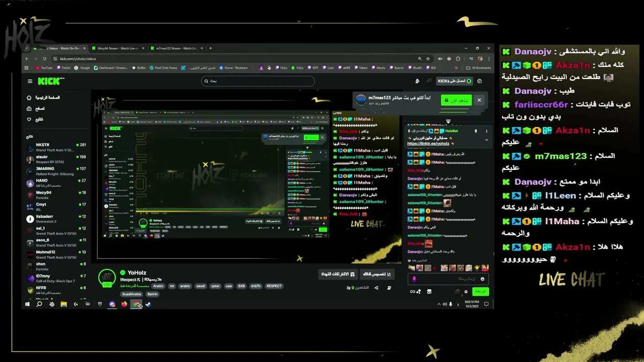Collapse the pinned HolzBot message chevron
Image resolution: width=644 pixels, height=362 pixels.
coord(486,140)
